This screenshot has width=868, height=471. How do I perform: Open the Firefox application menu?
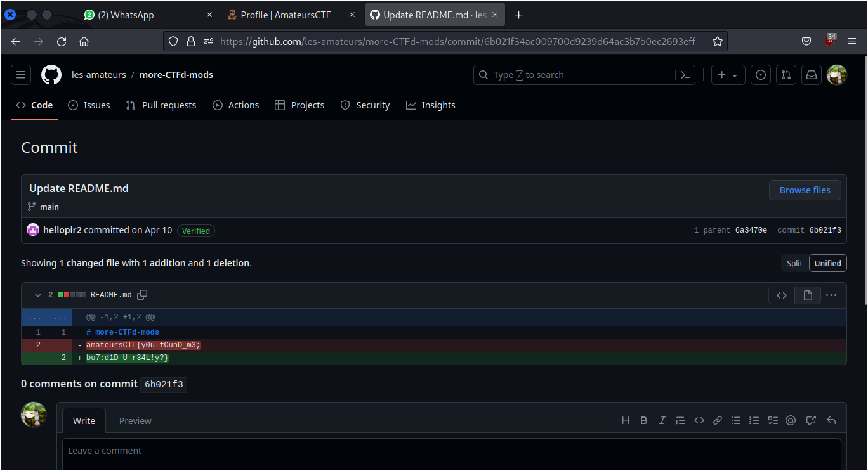tap(852, 41)
